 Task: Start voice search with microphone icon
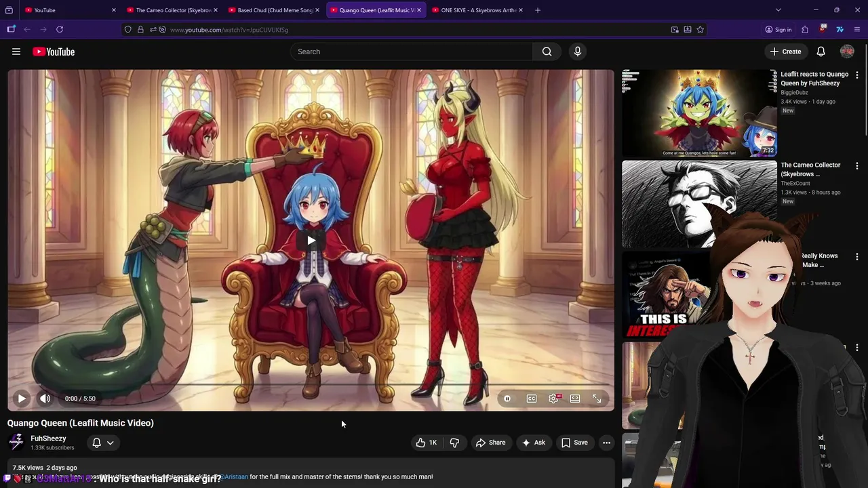tap(578, 52)
